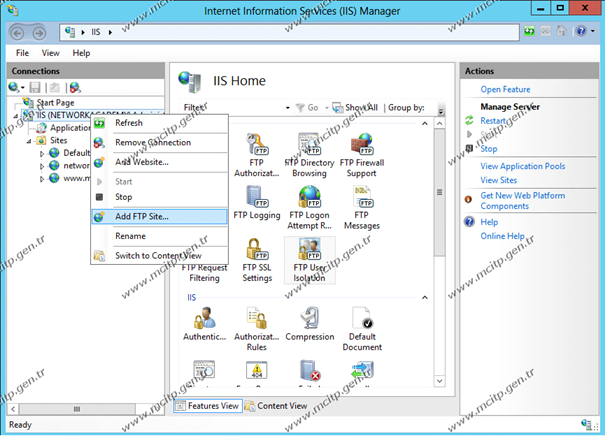Click the feature view vertical scrollbar down arrow
Viewport: 605px width, 436px height.
(439, 381)
